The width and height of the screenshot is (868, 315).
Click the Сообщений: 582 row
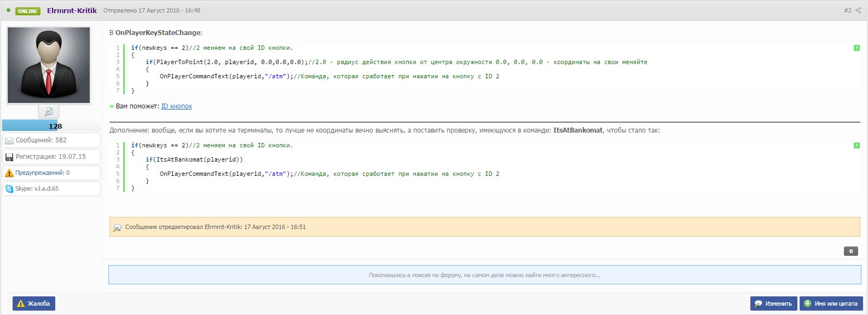click(x=51, y=140)
